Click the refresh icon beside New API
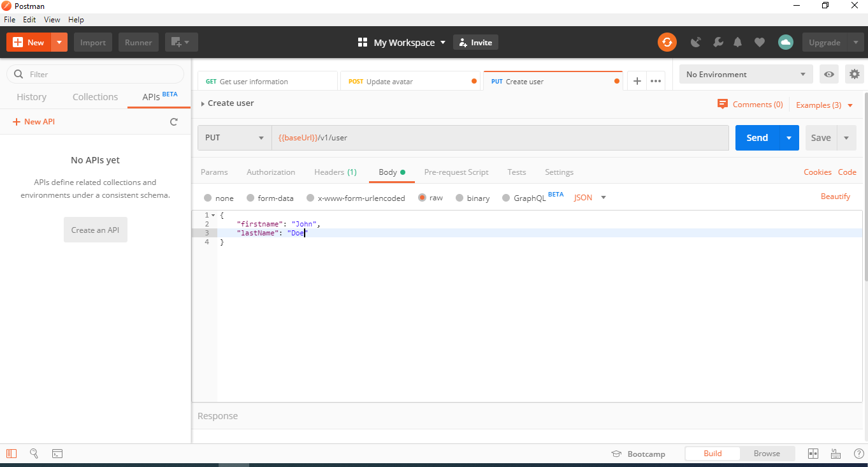 point(174,122)
